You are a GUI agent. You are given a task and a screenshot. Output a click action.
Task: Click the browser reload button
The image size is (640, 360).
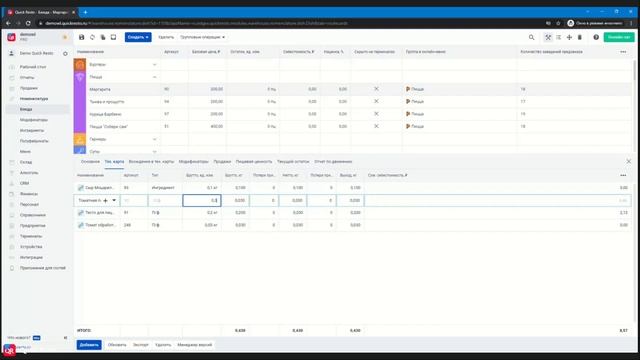pyautogui.click(x=28, y=23)
